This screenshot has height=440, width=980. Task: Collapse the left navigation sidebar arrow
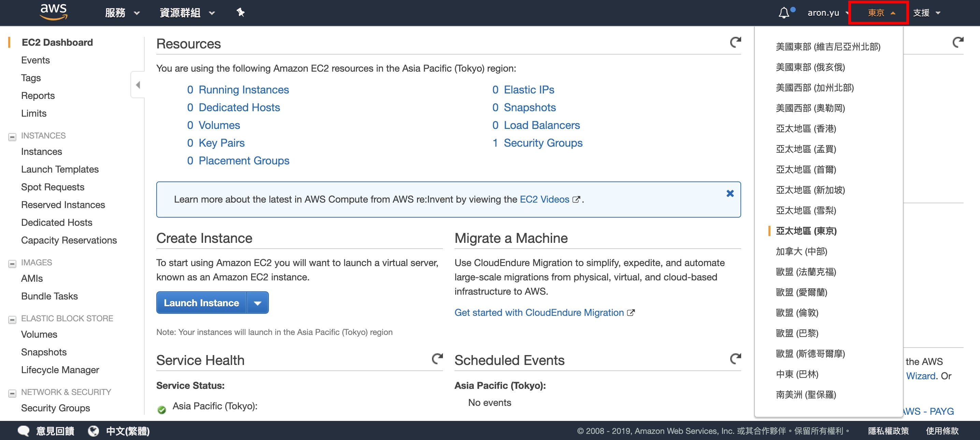138,85
